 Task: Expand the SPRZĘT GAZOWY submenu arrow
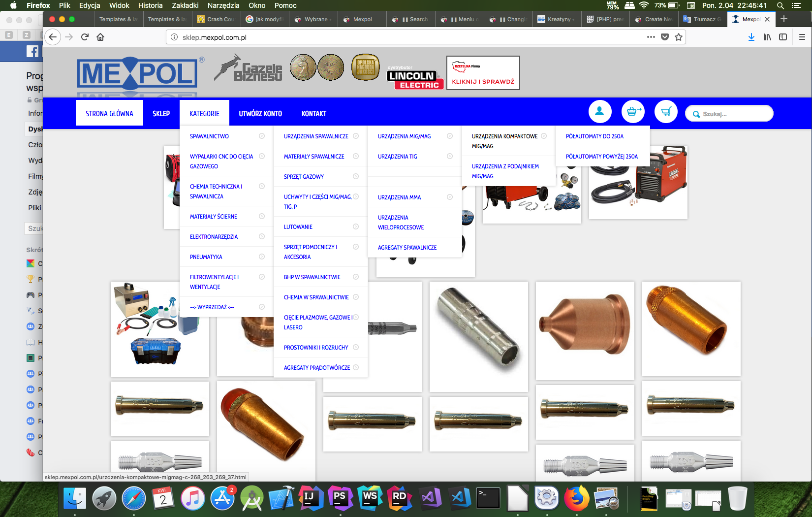356,176
